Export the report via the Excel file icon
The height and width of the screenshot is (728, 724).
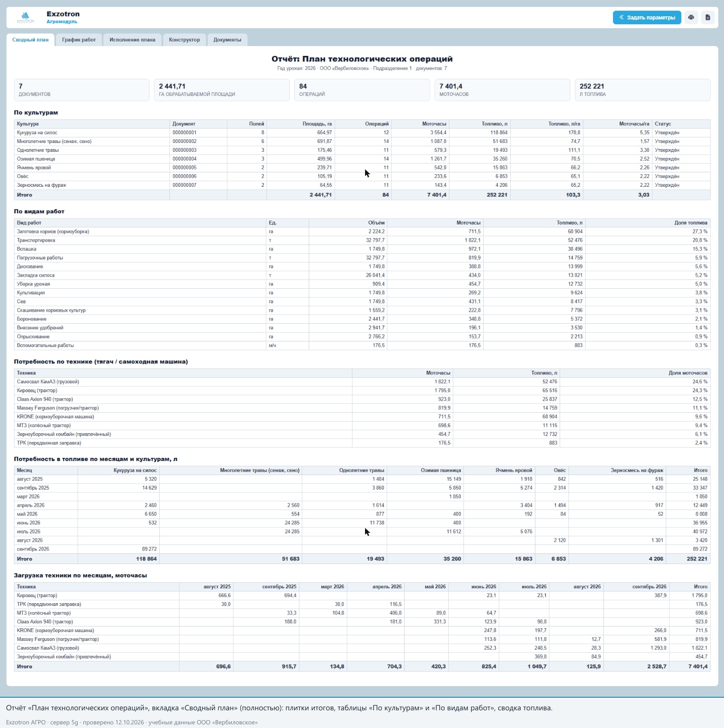(x=708, y=17)
